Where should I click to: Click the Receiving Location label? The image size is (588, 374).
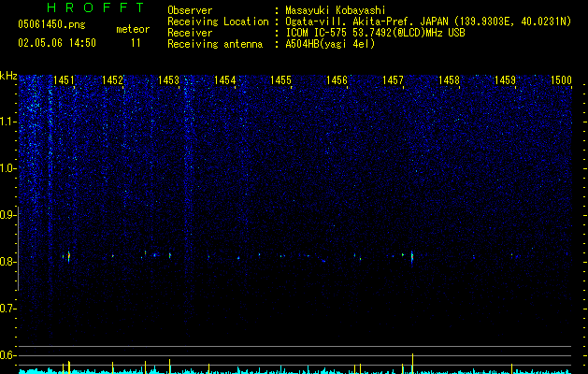(x=218, y=22)
